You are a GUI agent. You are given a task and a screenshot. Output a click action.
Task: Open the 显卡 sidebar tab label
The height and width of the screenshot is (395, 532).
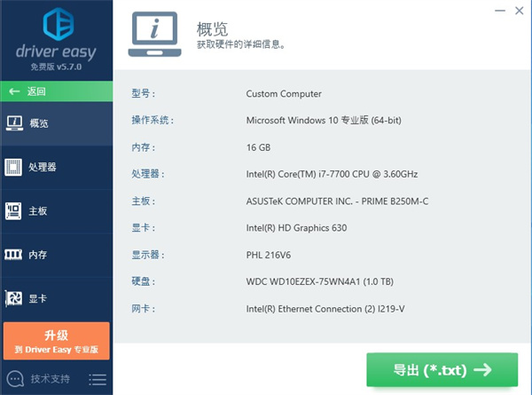tap(37, 298)
